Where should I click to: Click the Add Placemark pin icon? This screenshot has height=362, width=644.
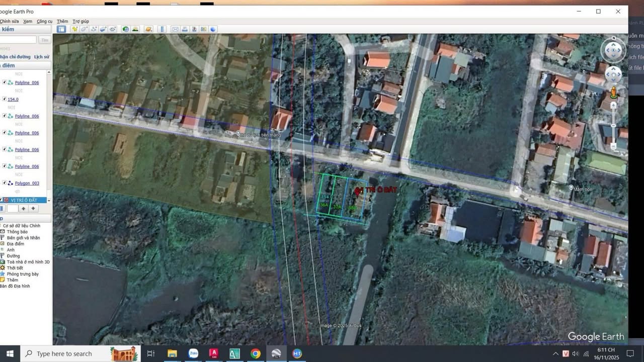coord(75,29)
